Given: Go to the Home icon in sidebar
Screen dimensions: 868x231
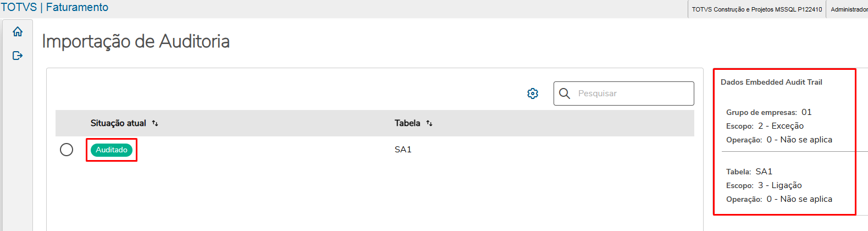Looking at the screenshot, I should [x=18, y=32].
